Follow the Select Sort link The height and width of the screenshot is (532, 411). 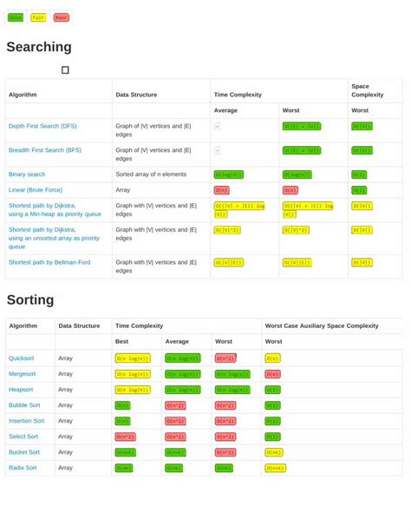coord(23,436)
